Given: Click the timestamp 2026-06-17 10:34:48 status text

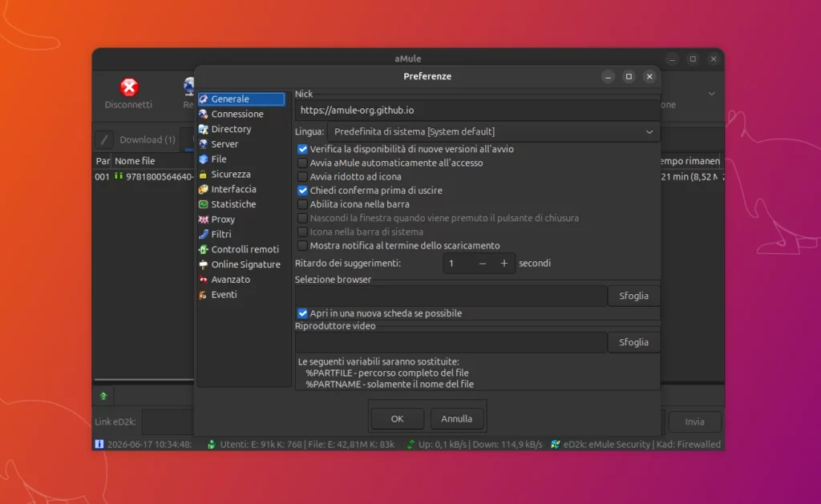Looking at the screenshot, I should point(150,445).
